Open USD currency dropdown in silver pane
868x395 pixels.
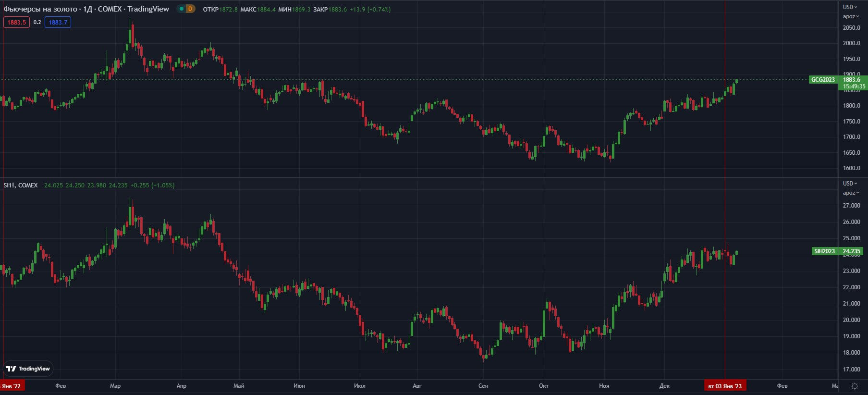(x=850, y=184)
